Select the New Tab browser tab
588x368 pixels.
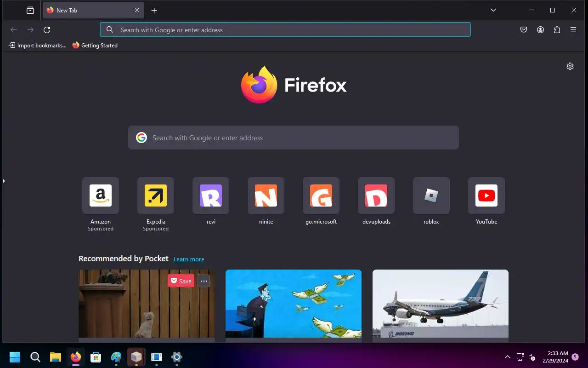pos(93,10)
